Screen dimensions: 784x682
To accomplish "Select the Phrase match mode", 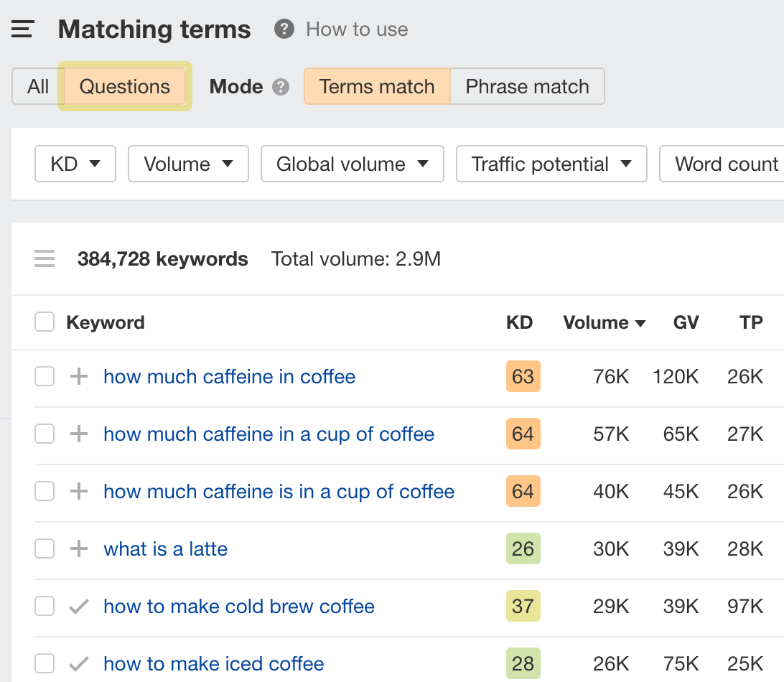I will tap(527, 87).
